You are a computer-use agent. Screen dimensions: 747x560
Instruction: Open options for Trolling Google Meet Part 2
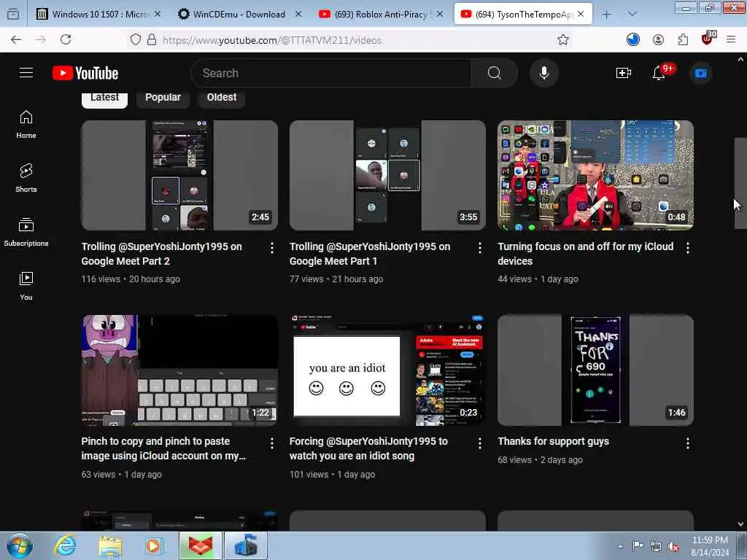point(271,248)
